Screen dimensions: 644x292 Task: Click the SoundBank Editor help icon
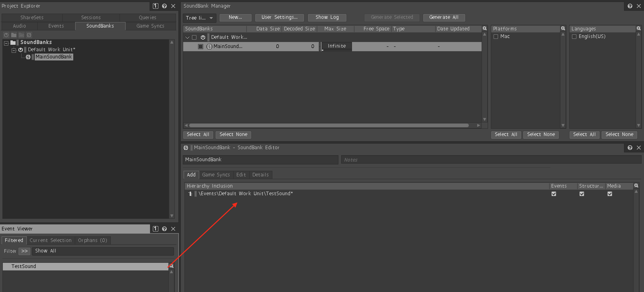pyautogui.click(x=630, y=148)
